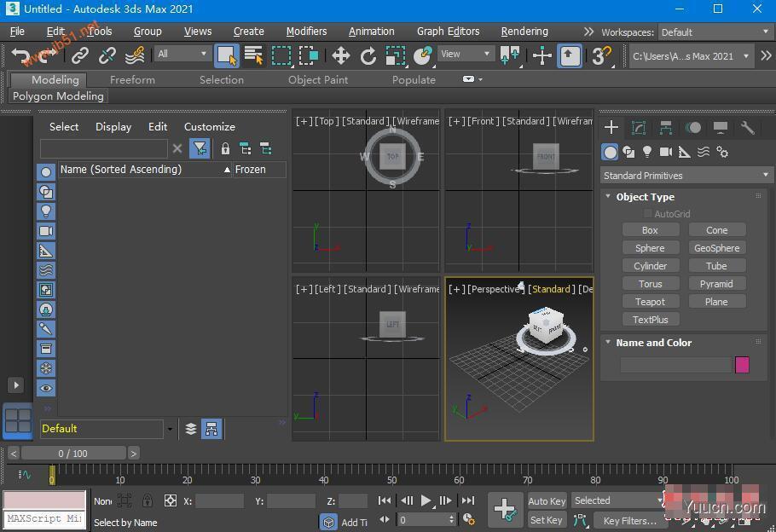Select the Select and Move tool
776x532 pixels.
[340, 54]
